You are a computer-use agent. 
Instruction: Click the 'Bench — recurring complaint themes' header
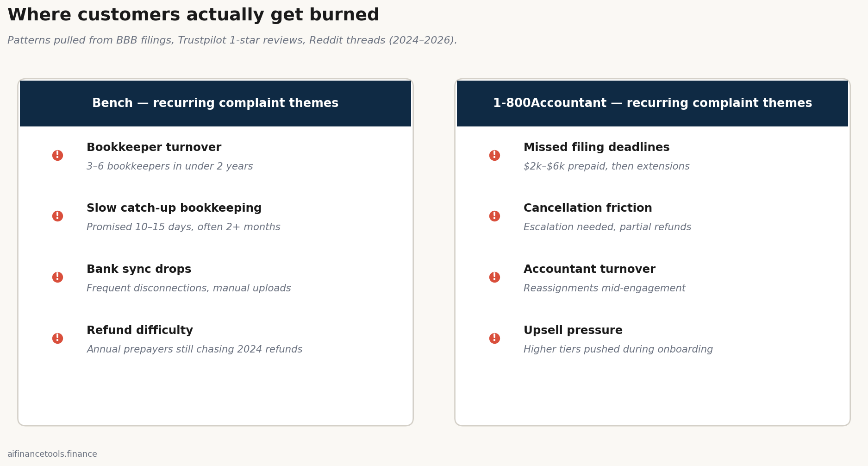click(x=215, y=103)
